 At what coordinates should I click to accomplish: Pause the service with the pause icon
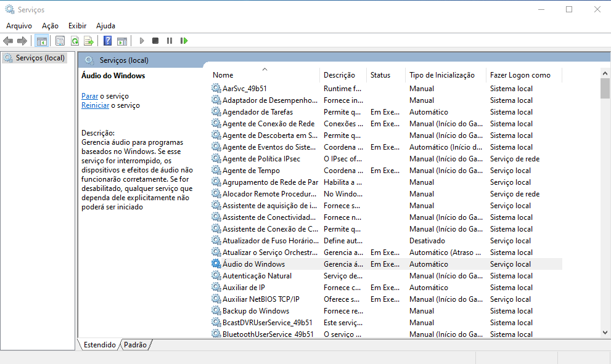pyautogui.click(x=170, y=41)
